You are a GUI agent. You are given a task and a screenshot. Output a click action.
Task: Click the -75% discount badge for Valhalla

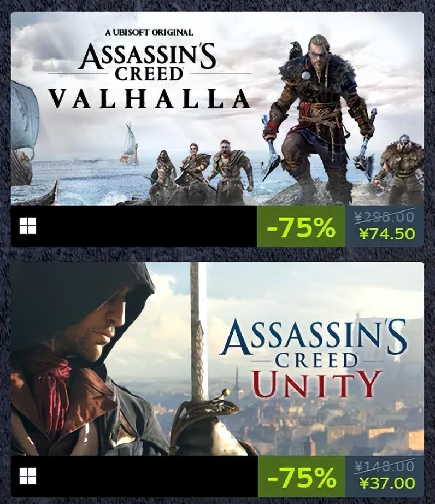point(301,226)
